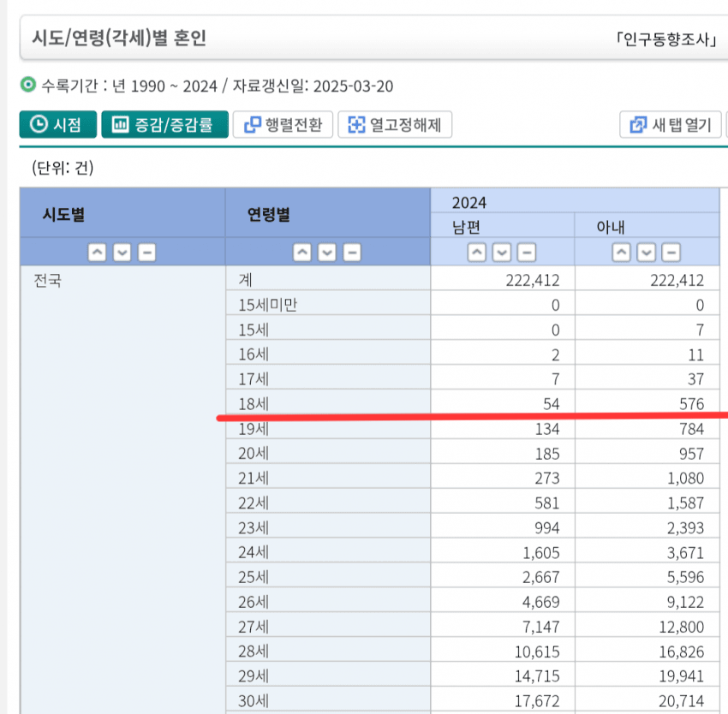
Task: Sort 연령별 column ascending with up arrow
Action: (302, 253)
